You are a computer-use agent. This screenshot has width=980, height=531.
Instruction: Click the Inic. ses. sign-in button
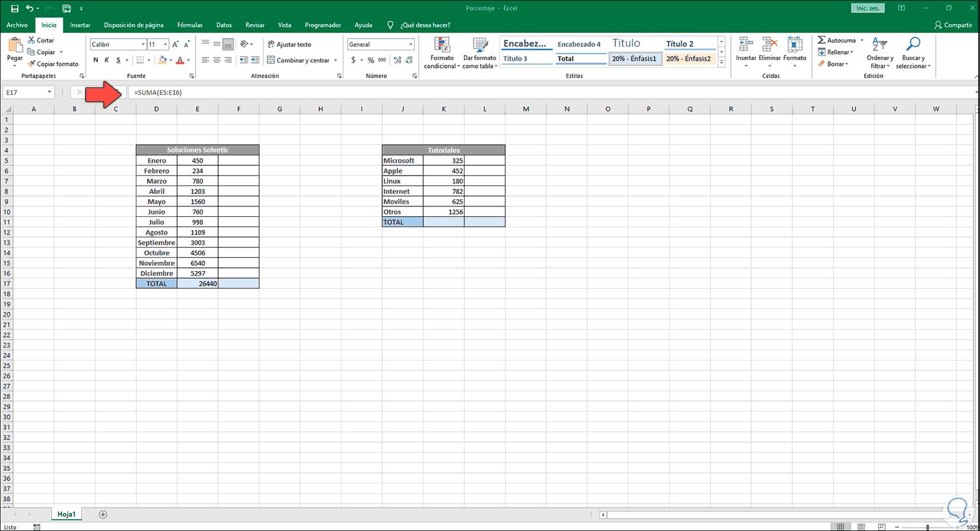pos(868,8)
